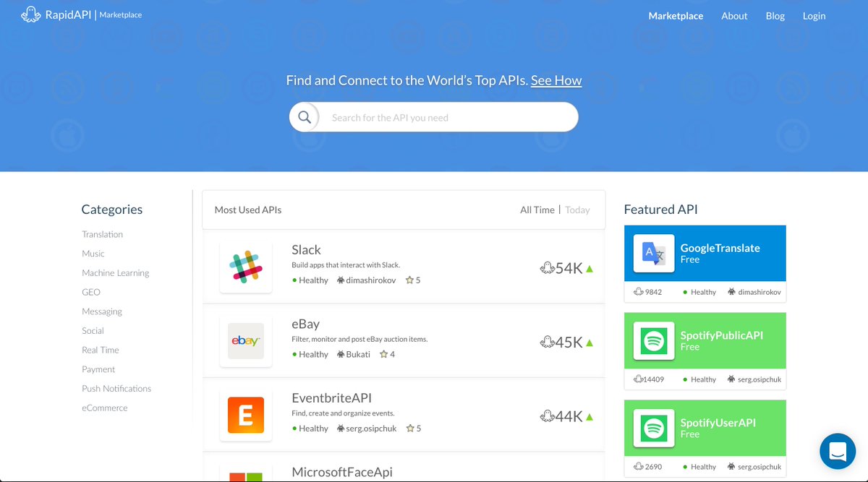Image resolution: width=868 pixels, height=482 pixels.
Task: Click the usage icon beside 2690
Action: point(638,466)
